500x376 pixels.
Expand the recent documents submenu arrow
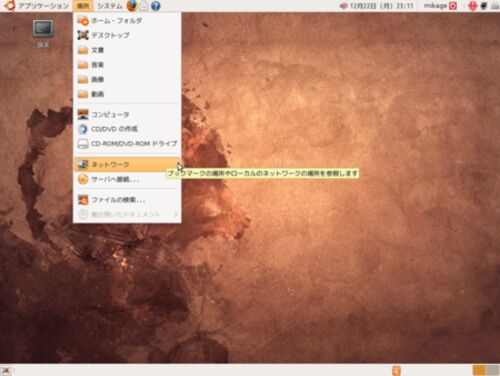(x=176, y=214)
